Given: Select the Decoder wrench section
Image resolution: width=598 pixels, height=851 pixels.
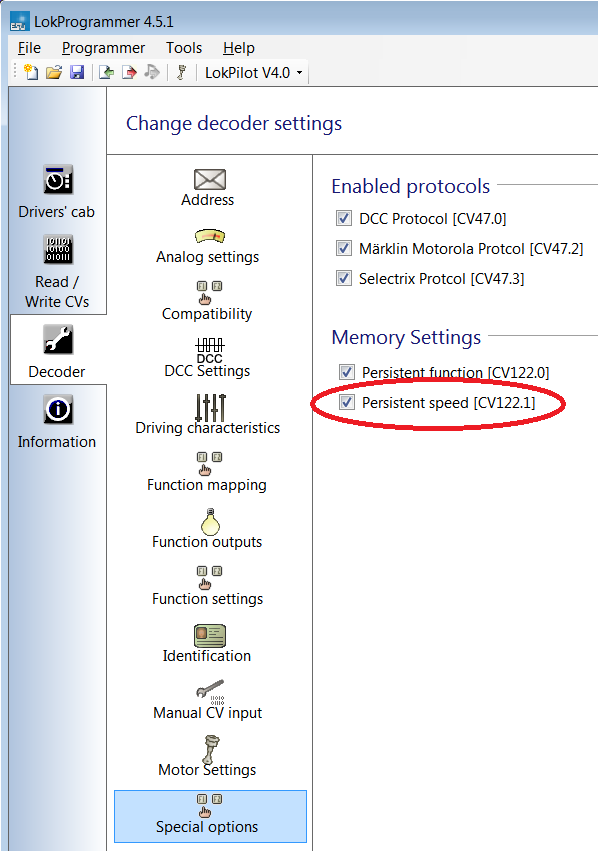Looking at the screenshot, I should tap(57, 352).
